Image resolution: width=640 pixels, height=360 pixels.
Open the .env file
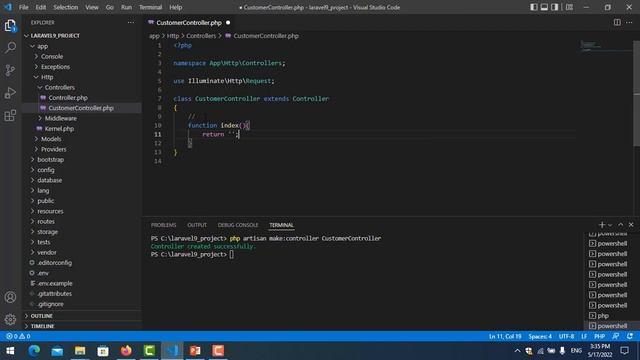tap(43, 273)
